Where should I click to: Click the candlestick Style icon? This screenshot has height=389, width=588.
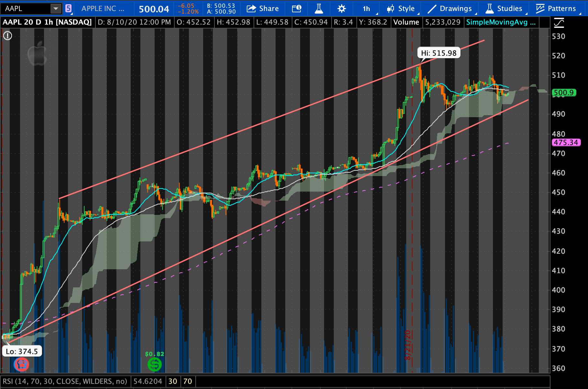(391, 9)
